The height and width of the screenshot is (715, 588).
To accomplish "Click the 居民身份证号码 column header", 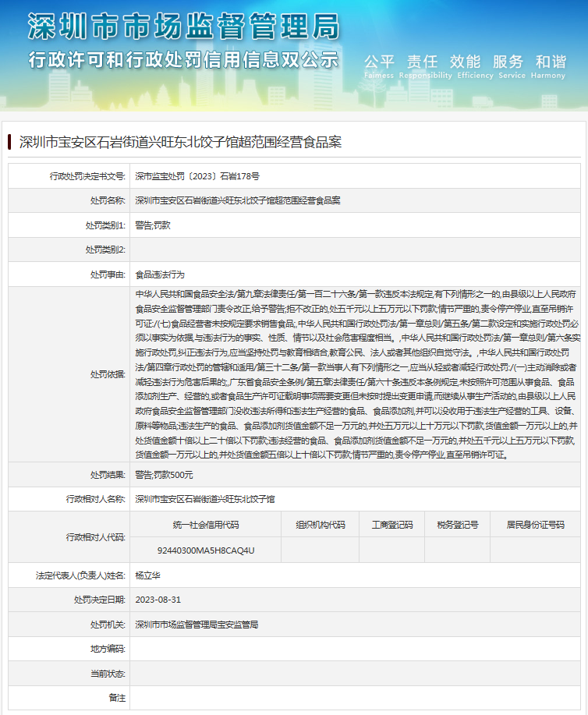I will point(536,525).
